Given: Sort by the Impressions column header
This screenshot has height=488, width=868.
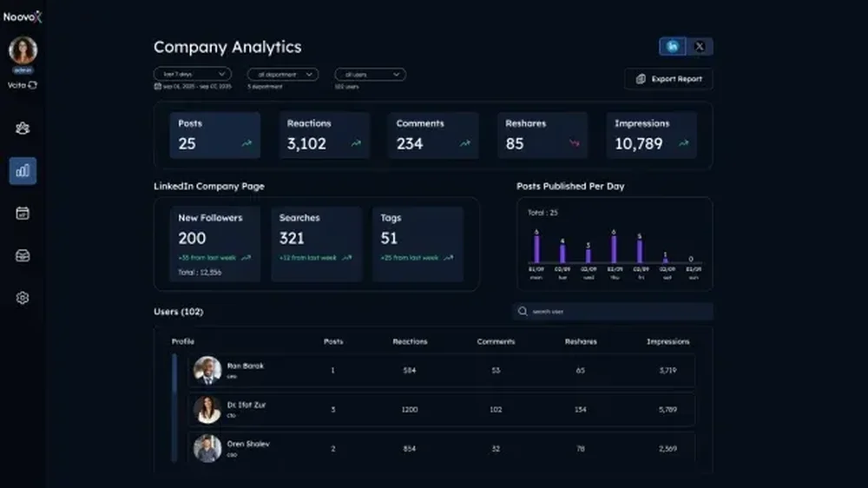Looking at the screenshot, I should [x=668, y=342].
